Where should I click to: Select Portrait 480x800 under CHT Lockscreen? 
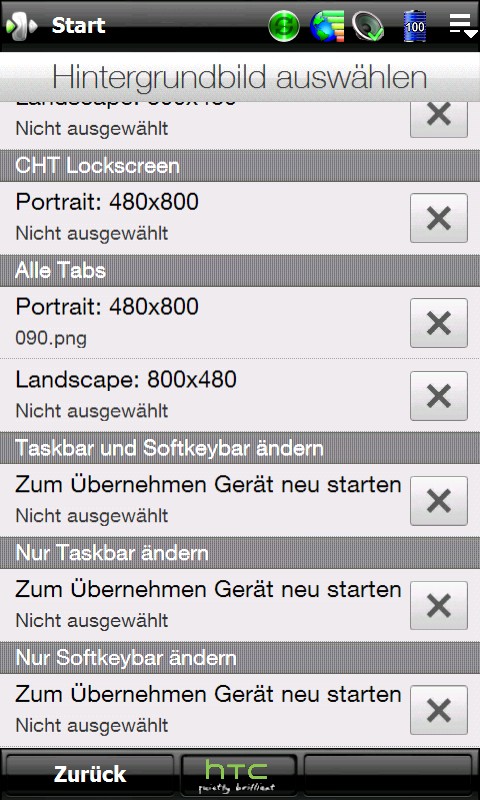pyautogui.click(x=204, y=217)
